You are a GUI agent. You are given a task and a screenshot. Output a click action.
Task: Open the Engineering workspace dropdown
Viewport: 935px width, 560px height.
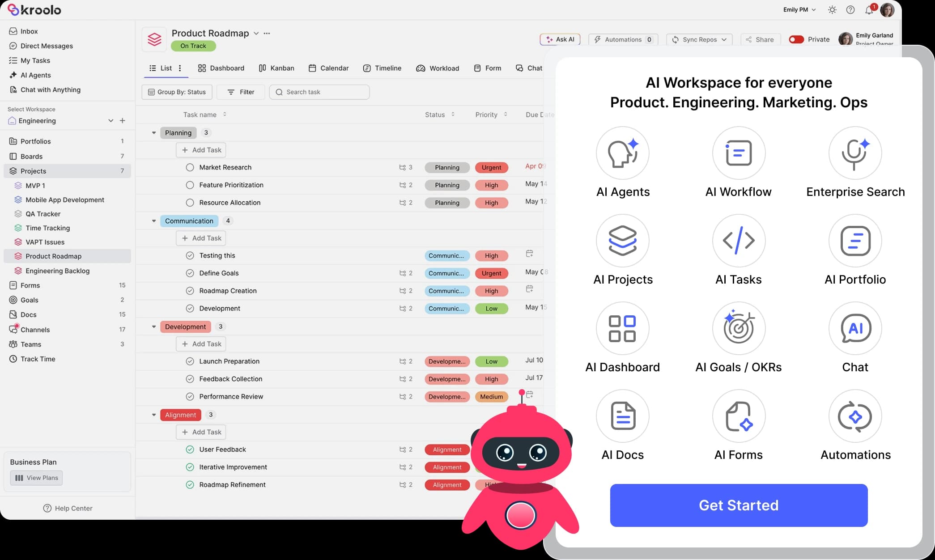tap(110, 121)
